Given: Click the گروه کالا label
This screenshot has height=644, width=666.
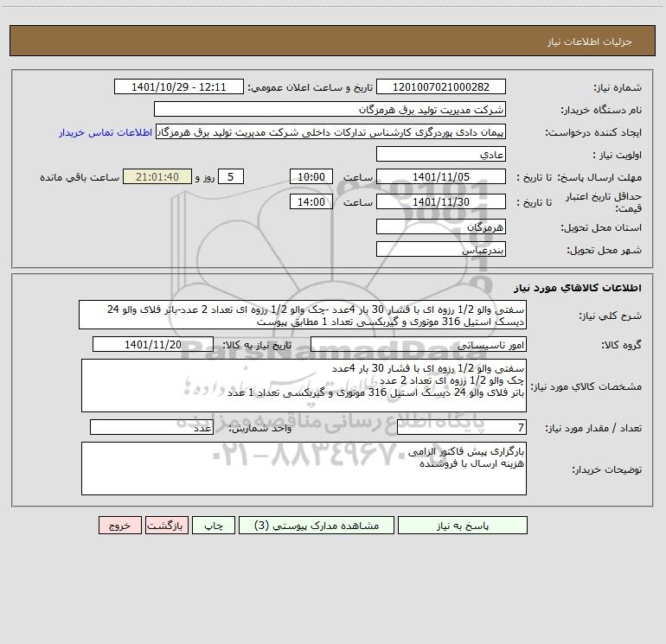Looking at the screenshot, I should (621, 345).
